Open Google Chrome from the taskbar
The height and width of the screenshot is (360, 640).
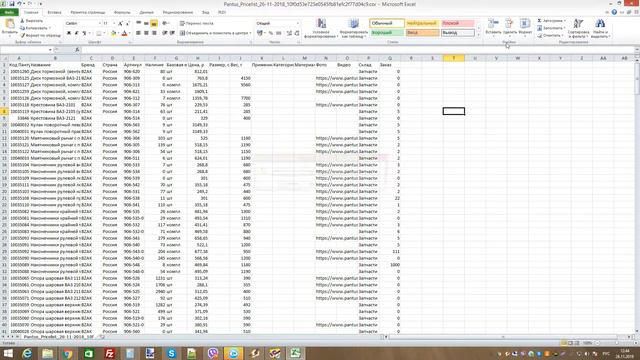(68, 353)
